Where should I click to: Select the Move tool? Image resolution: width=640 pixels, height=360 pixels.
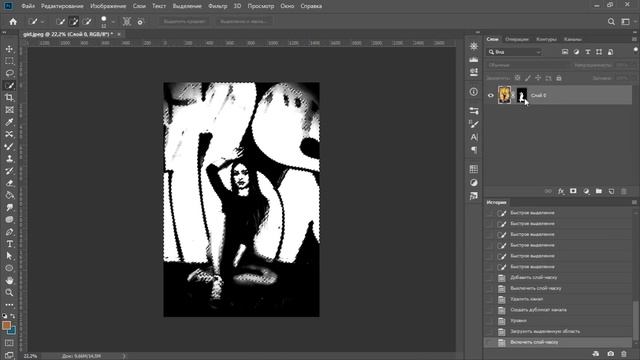[x=9, y=49]
